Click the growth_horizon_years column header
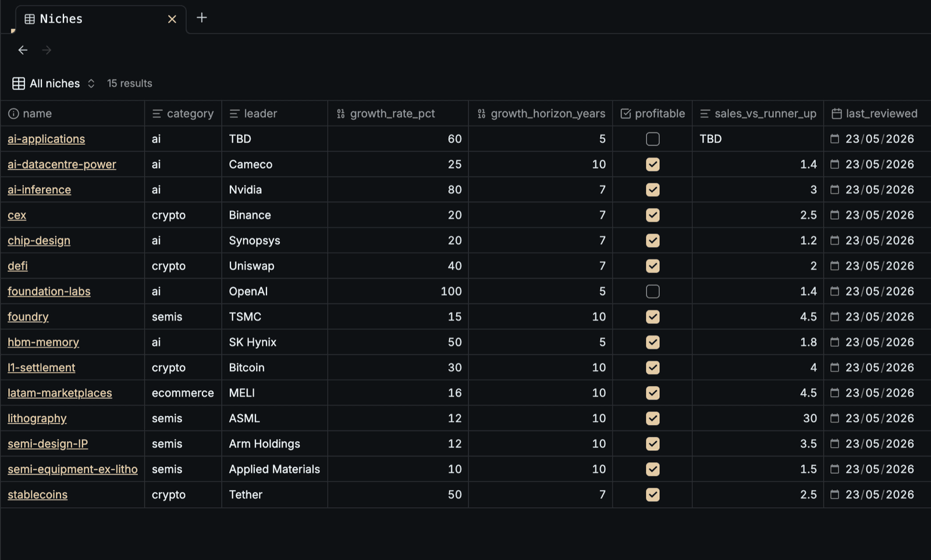 click(541, 113)
